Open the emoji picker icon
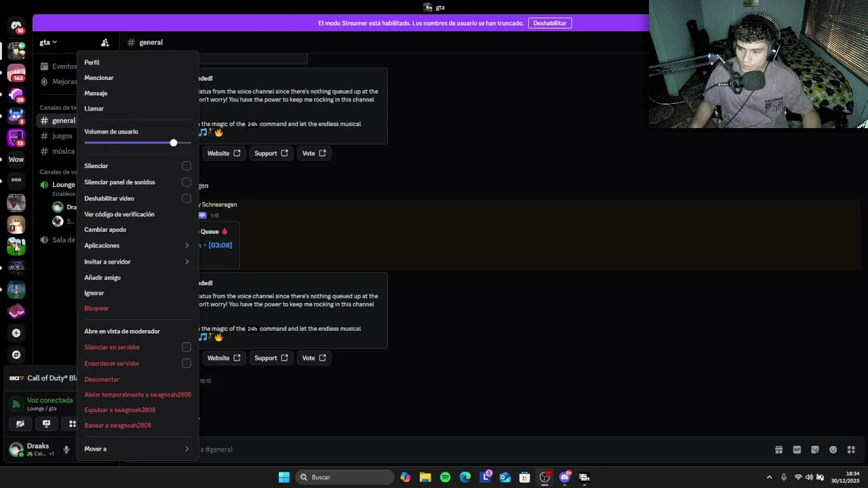 [x=833, y=449]
